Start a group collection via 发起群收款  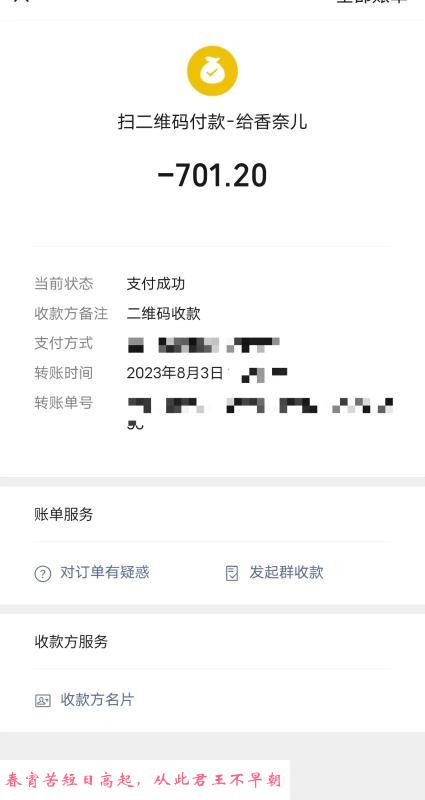coord(286,572)
